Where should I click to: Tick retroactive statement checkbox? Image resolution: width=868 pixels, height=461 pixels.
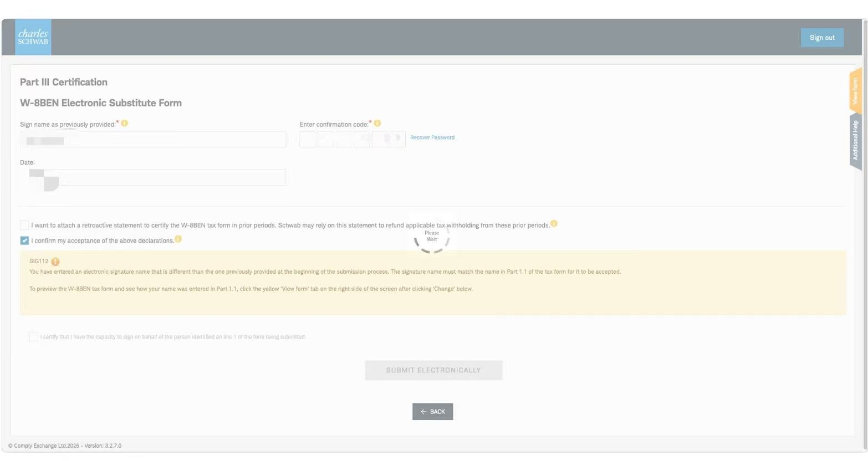pos(24,225)
